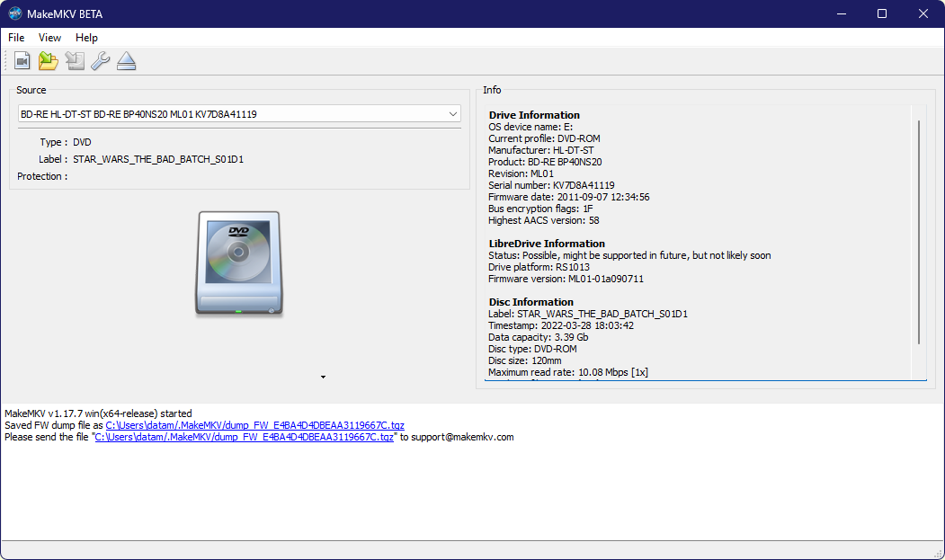Click the 'Drive platform: RS1013' line

point(539,267)
